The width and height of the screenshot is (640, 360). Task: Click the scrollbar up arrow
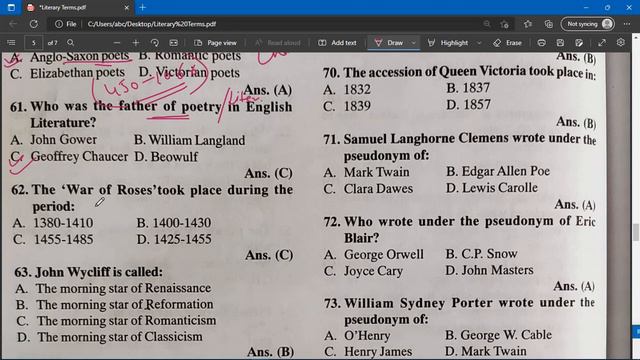636,37
